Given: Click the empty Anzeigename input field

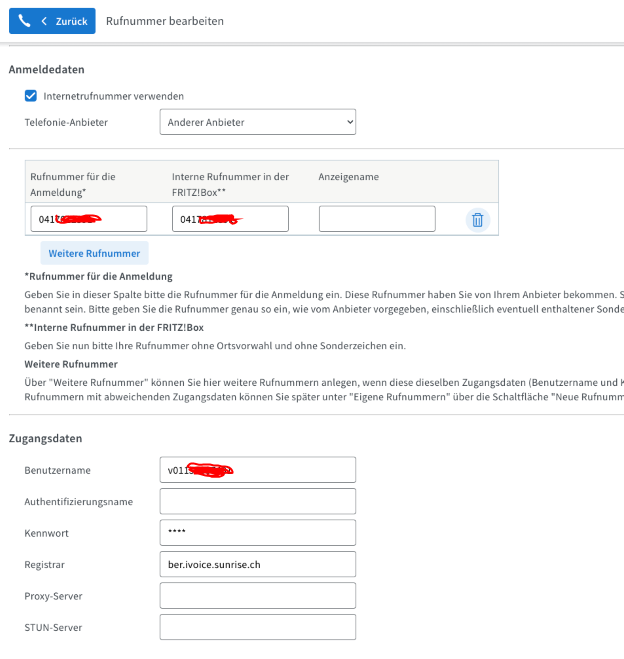Looking at the screenshot, I should point(377,219).
